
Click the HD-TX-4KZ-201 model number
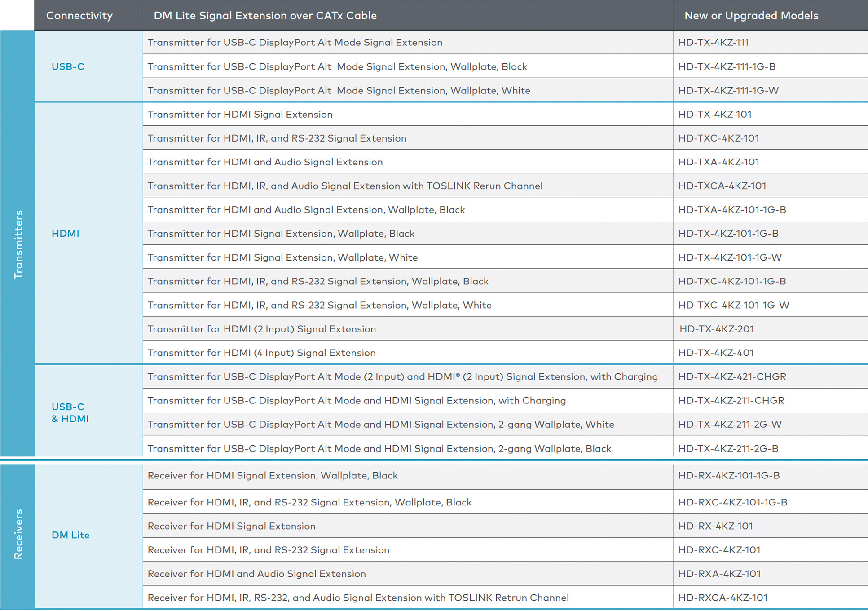tap(716, 329)
